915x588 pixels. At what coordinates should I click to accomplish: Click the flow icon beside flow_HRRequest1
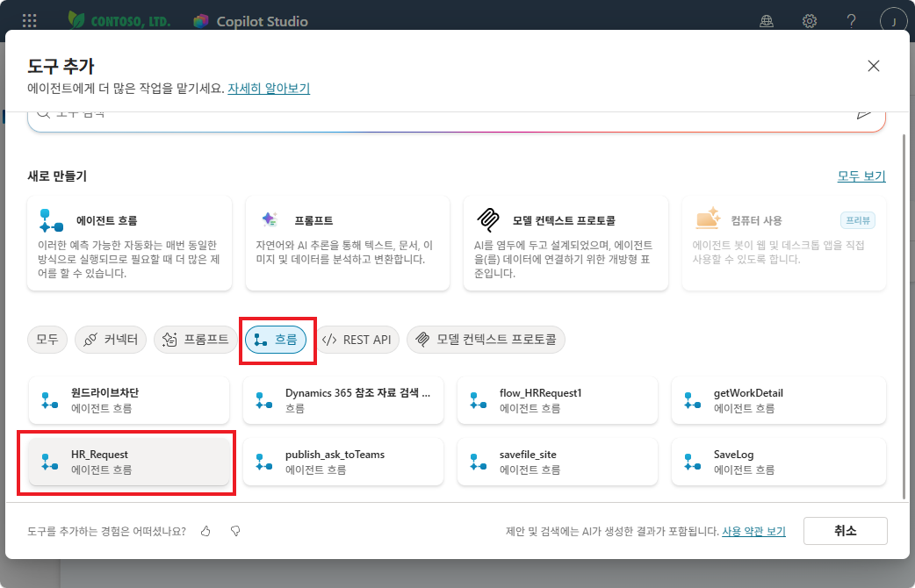(478, 401)
